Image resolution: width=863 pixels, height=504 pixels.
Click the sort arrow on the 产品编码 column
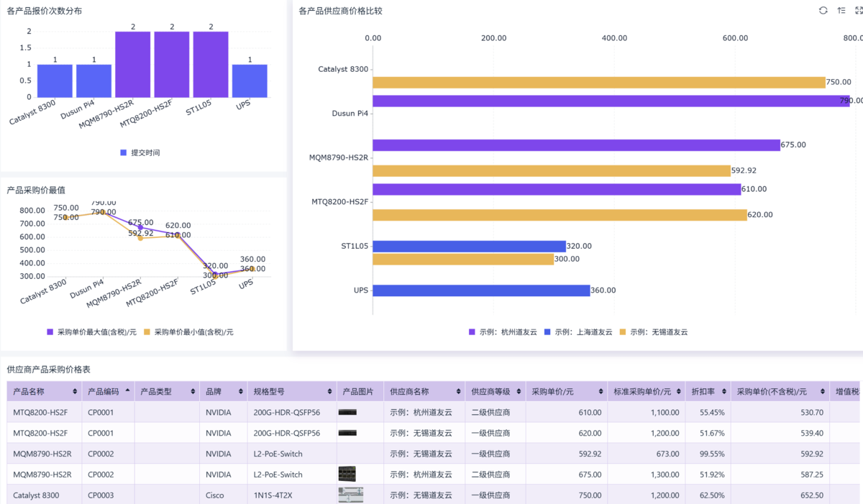128,391
